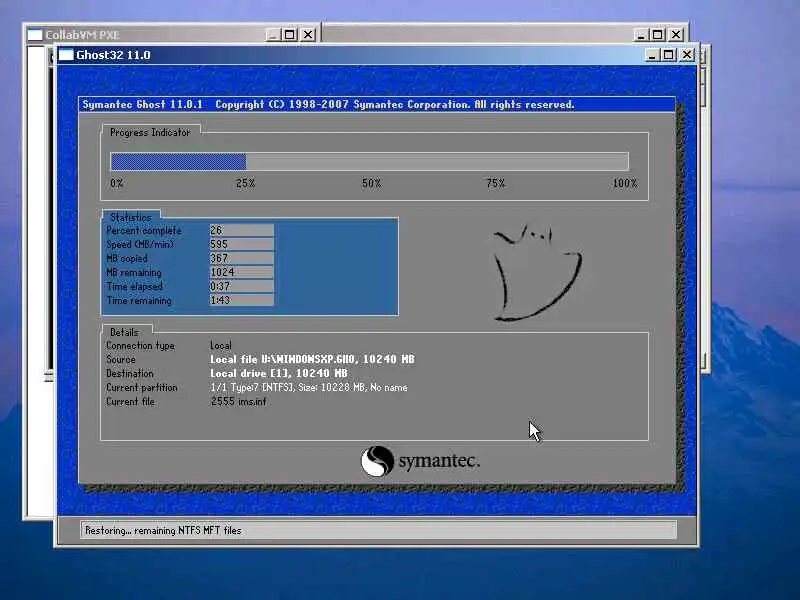This screenshot has width=800, height=600.
Task: Click the Current file label
Action: coord(130,402)
